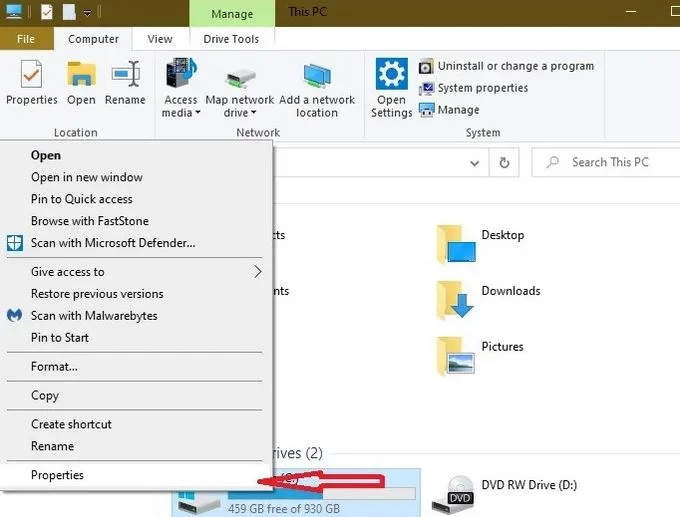This screenshot has width=680, height=517.
Task: Select the DVD RW Drive (D:)
Action: click(505, 494)
